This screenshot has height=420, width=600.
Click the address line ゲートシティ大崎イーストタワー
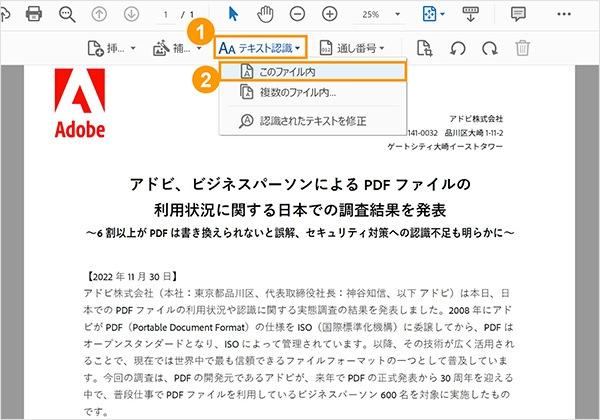tap(445, 147)
